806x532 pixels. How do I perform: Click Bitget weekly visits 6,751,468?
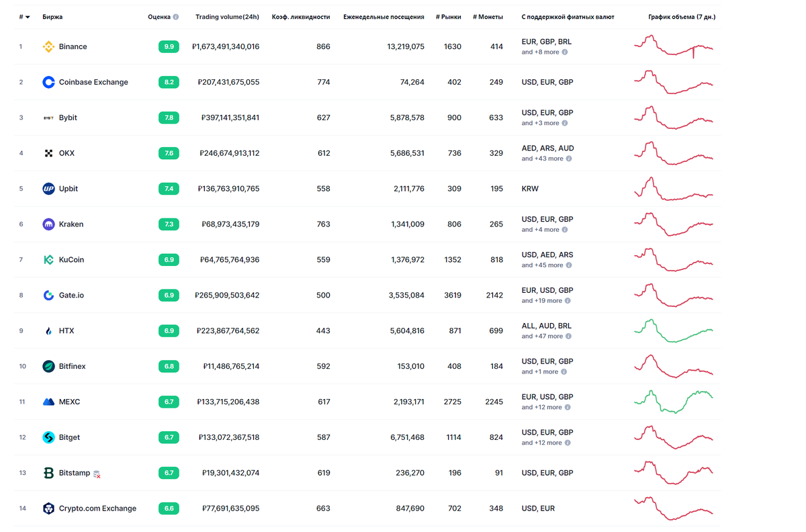click(x=407, y=437)
